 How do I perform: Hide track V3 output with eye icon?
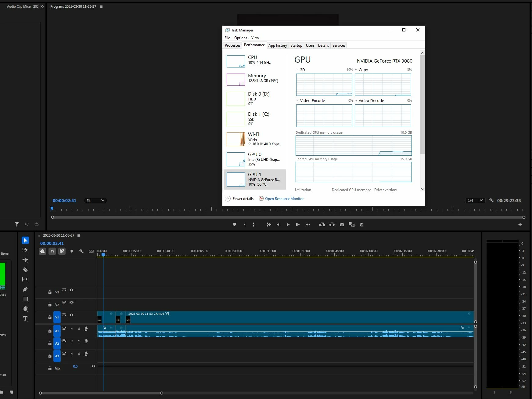point(72,290)
